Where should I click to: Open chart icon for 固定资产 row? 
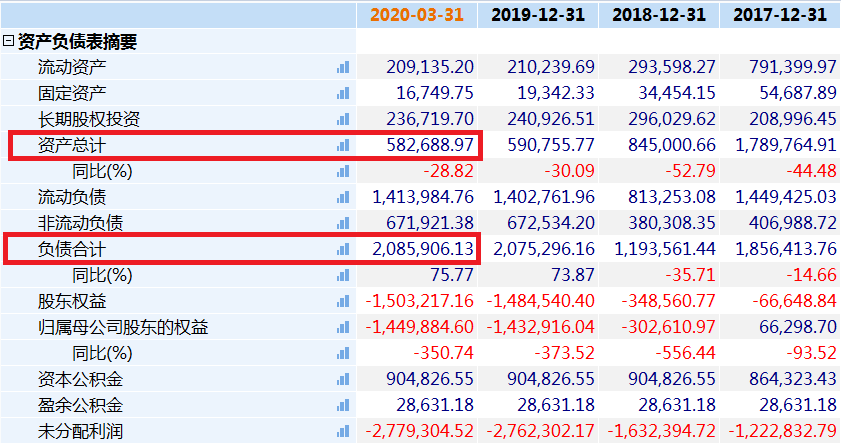343,93
